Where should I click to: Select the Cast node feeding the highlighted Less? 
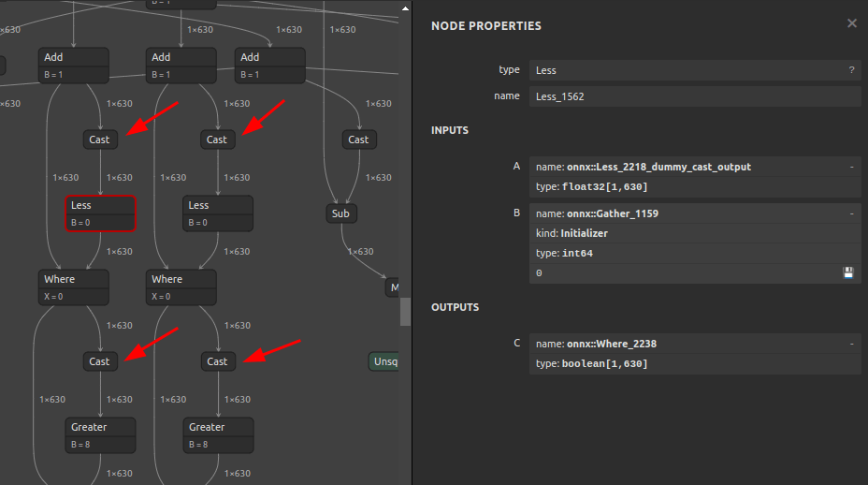point(100,140)
